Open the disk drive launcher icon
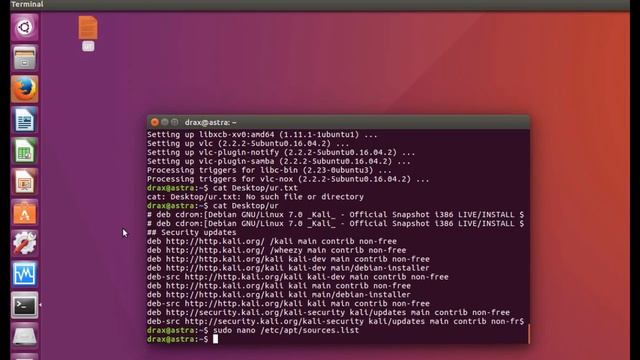The image size is (640, 360). click(x=24, y=336)
